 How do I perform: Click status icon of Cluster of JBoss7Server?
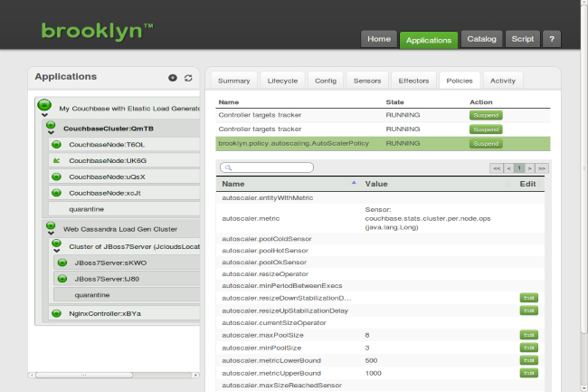(56, 244)
